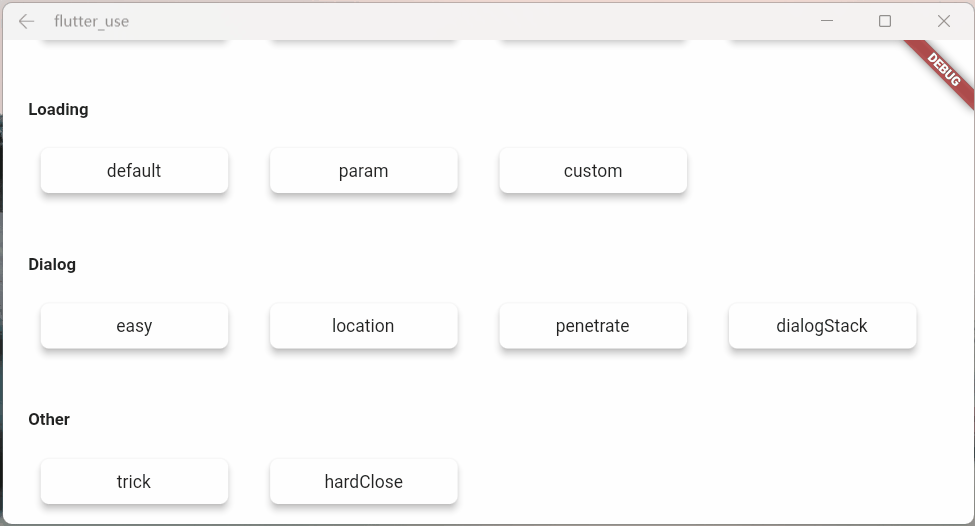Close the flutter_use window
Screen dimensions: 975x526
(943, 21)
